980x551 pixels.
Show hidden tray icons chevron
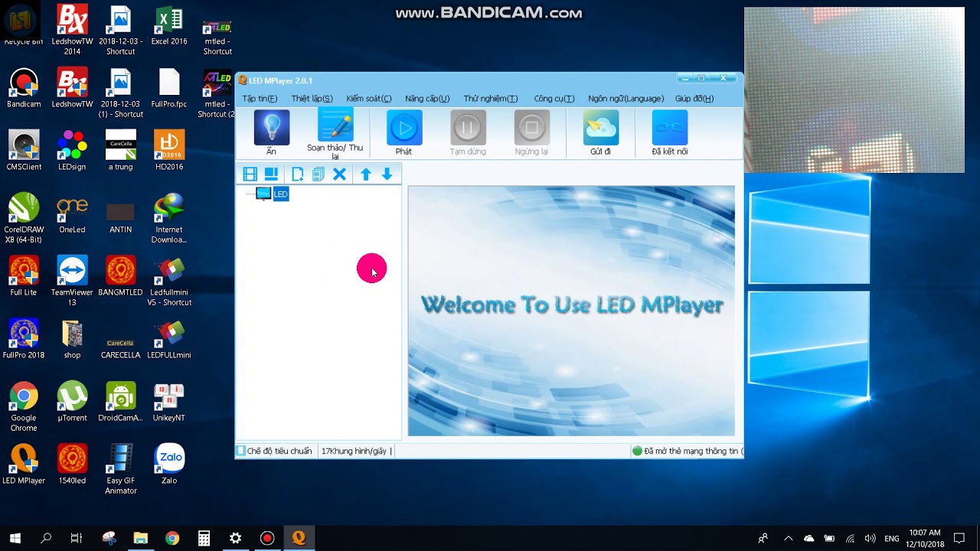789,538
